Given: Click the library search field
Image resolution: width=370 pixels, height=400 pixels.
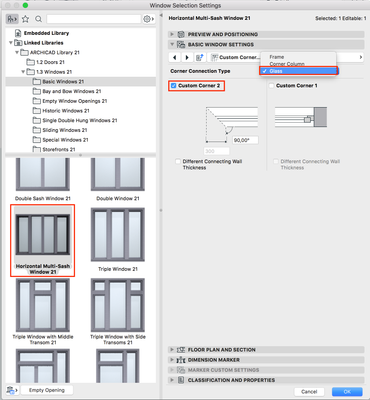Looking at the screenshot, I should [x=94, y=19].
